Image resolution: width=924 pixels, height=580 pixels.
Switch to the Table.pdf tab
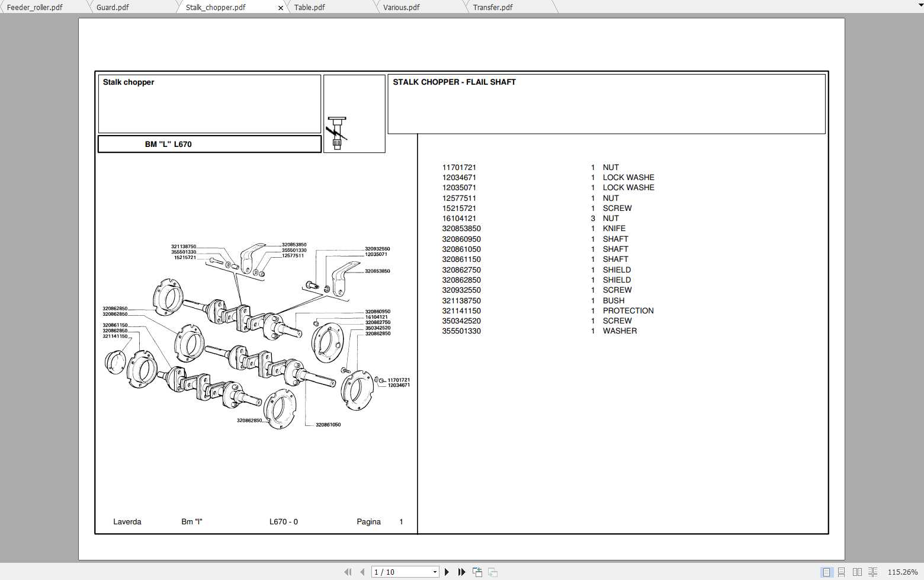pyautogui.click(x=309, y=7)
